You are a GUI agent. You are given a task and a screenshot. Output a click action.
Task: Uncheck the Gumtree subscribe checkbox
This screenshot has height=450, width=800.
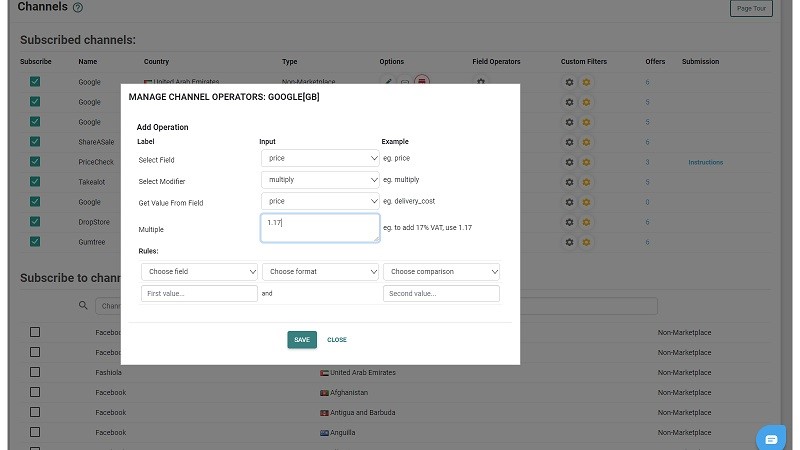[x=35, y=241]
